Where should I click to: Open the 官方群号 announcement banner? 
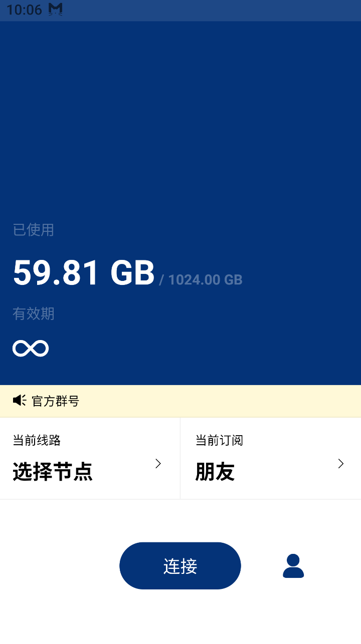180,401
